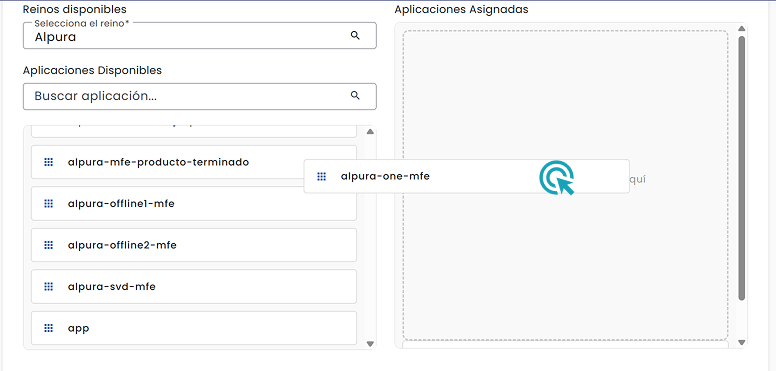Select the alpura-offline1-mfe application
Viewport: 776px width, 371px height.
194,203
